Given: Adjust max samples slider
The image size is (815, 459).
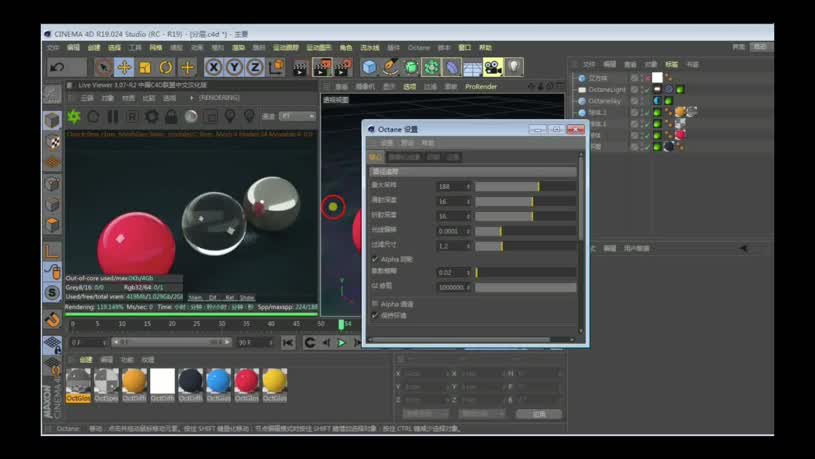Looking at the screenshot, I should click(x=525, y=186).
